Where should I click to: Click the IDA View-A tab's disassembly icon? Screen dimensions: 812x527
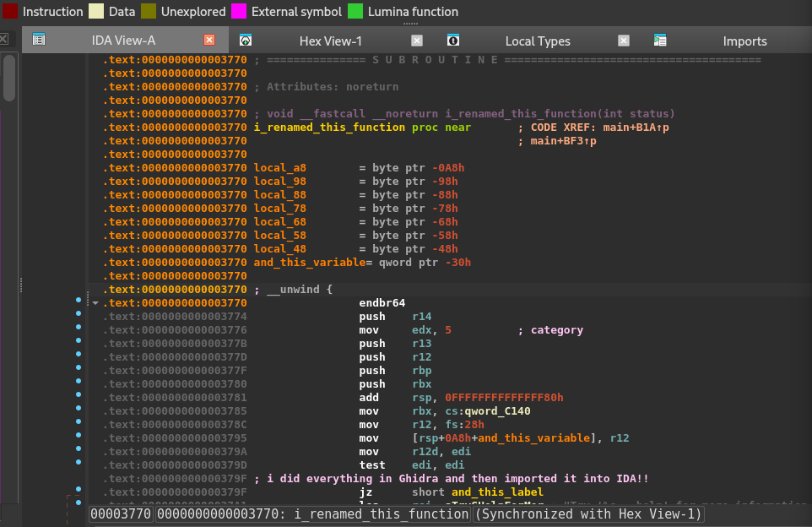[x=38, y=40]
